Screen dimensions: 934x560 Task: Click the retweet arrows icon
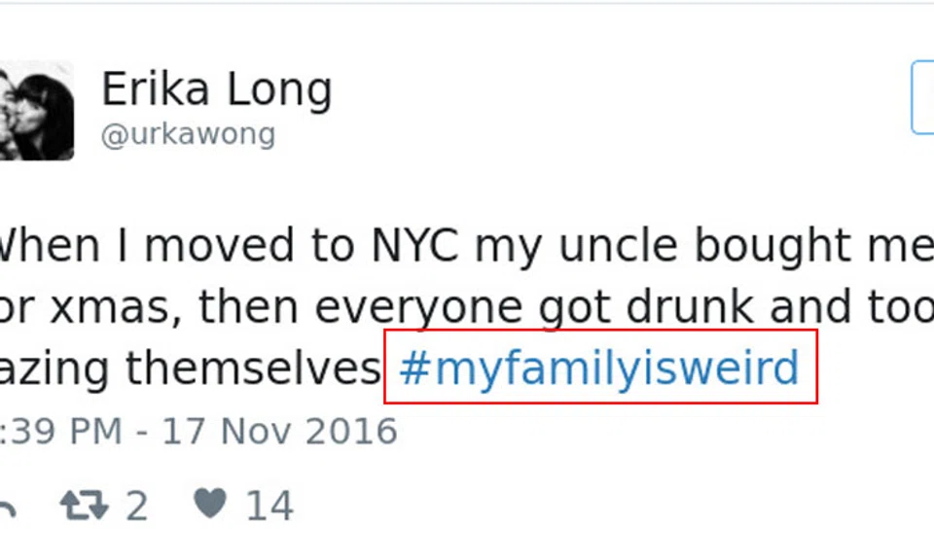(83, 506)
